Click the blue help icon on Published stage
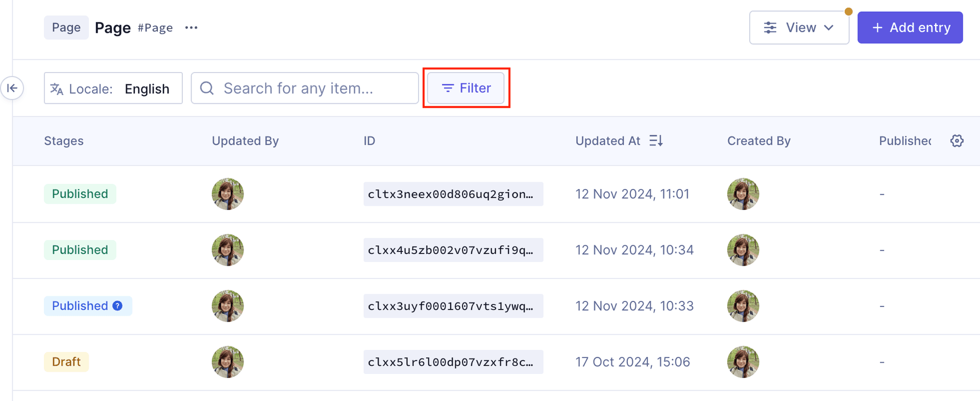This screenshot has width=980, height=401. [x=117, y=306]
